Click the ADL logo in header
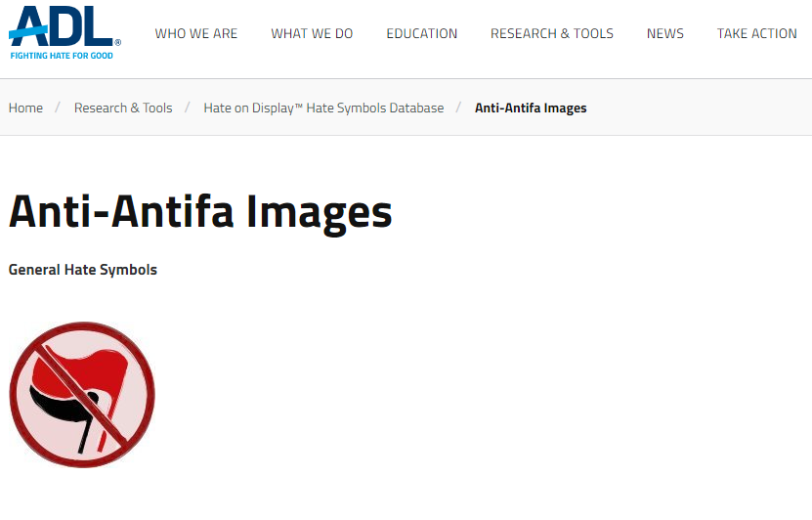 tap(64, 32)
